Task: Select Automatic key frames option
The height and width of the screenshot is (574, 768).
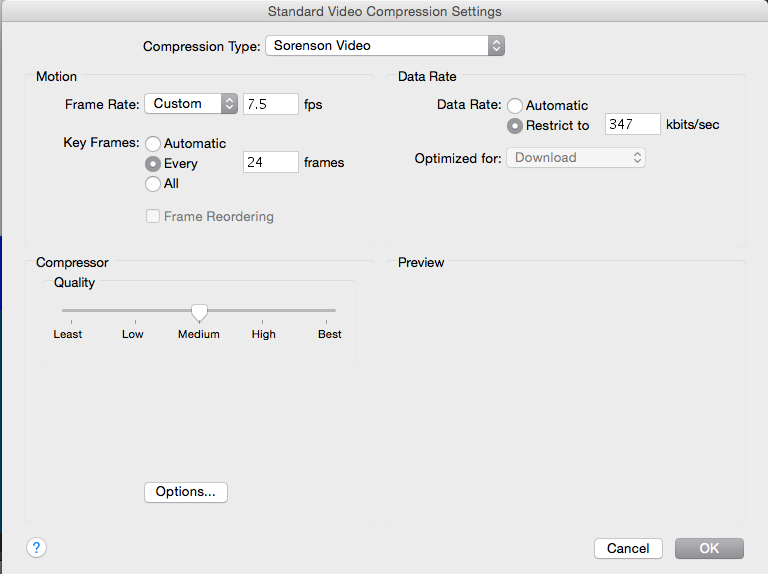Action: pos(153,143)
